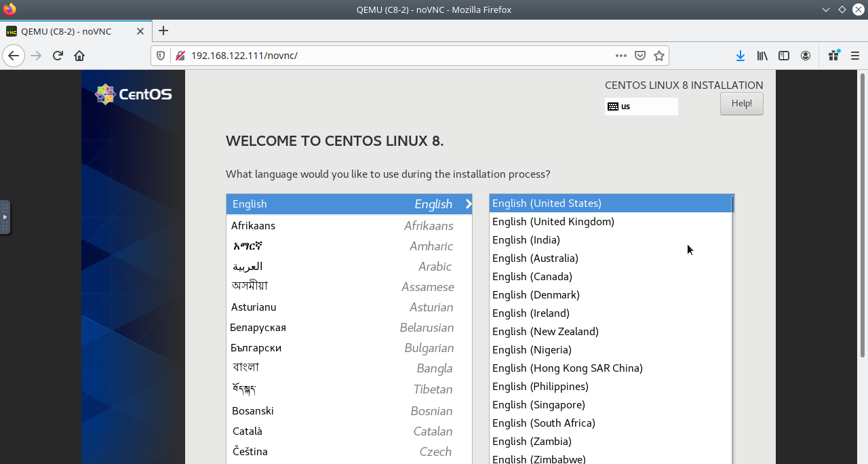Select Tibetan language row
Viewport: 868px width, 464px height.
coord(349,389)
